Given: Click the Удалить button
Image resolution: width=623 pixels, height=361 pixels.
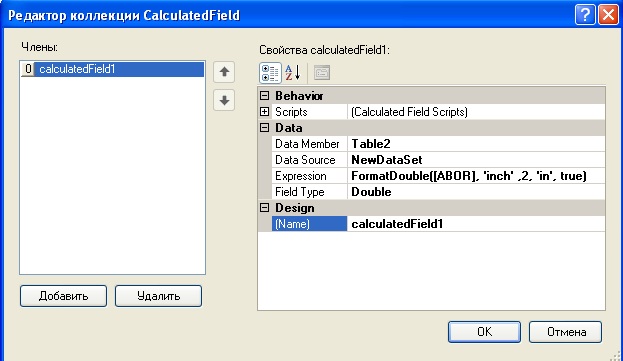Looking at the screenshot, I should tap(159, 296).
